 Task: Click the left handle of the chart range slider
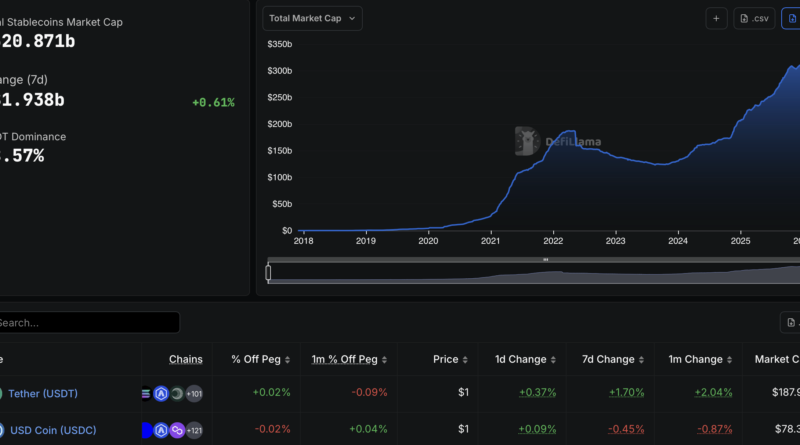[268, 272]
